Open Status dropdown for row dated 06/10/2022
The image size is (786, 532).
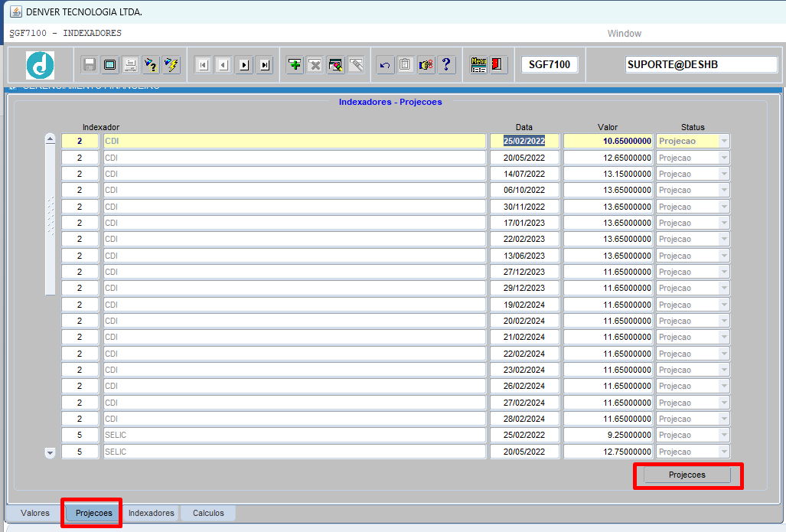coord(724,190)
